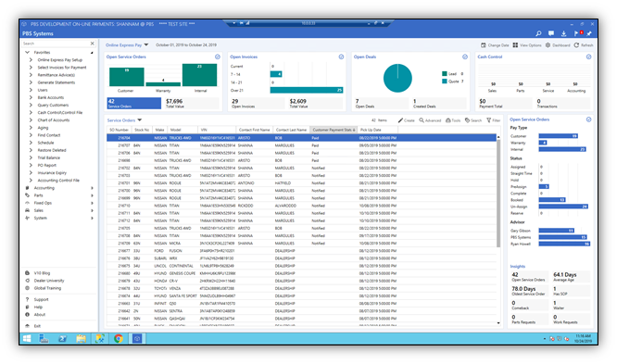Click the Un-Assign status bar in right panel
This screenshot has width=617, height=364.
[x=563, y=207]
